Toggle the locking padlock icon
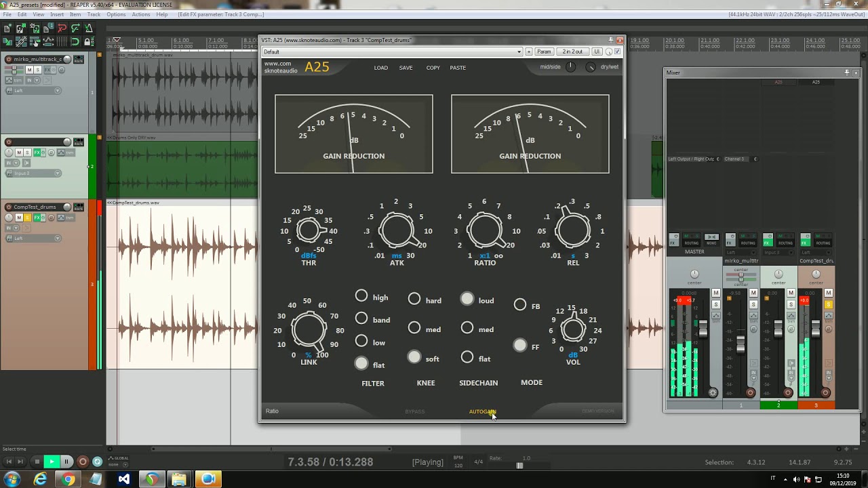Image resolution: width=868 pixels, height=488 pixels. (x=89, y=42)
